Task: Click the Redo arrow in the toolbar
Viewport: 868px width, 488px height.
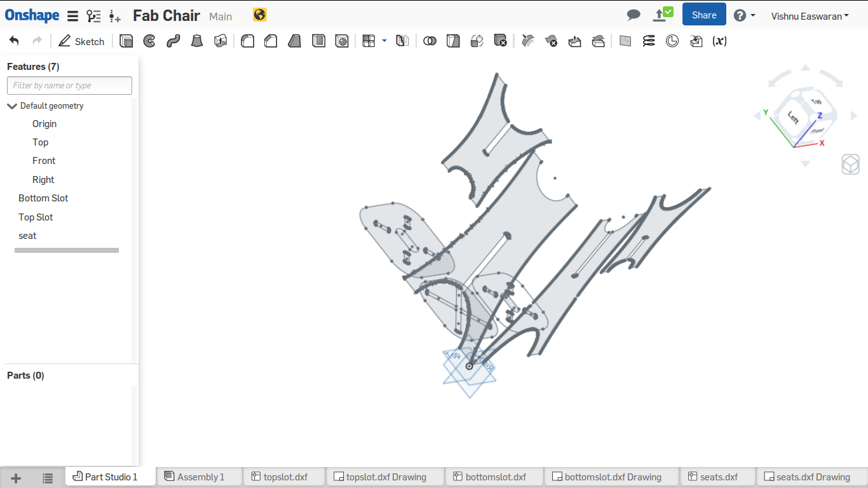Action: tap(37, 41)
